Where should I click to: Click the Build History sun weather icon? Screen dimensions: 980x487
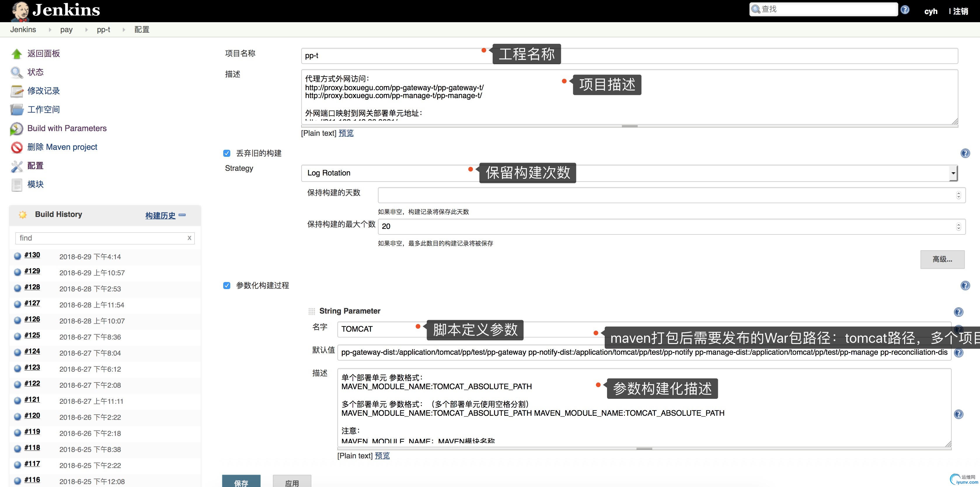[23, 215]
